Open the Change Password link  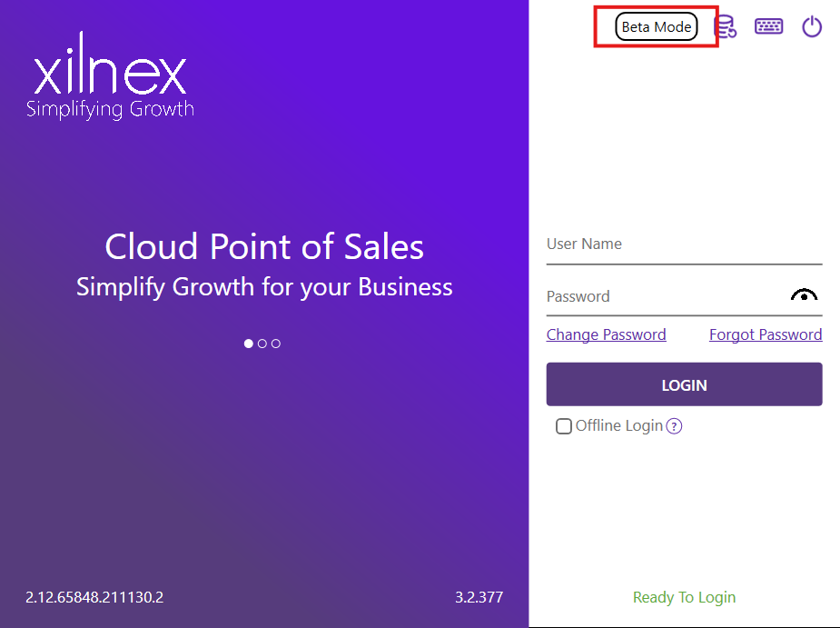[x=606, y=334]
